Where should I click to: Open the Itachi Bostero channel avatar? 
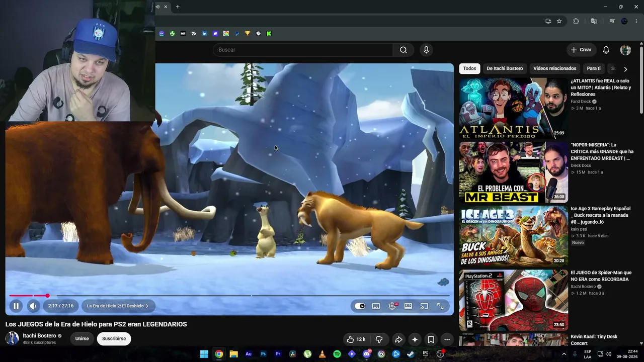click(x=12, y=338)
